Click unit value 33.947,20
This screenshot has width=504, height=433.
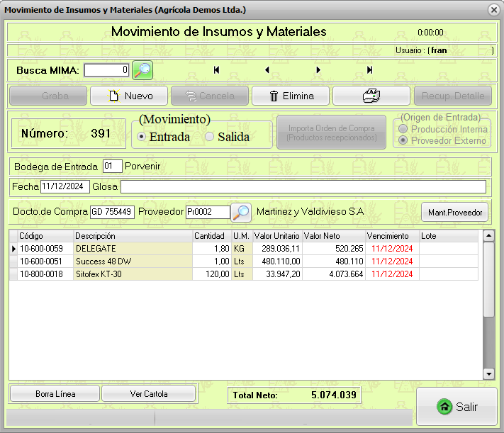(x=277, y=274)
